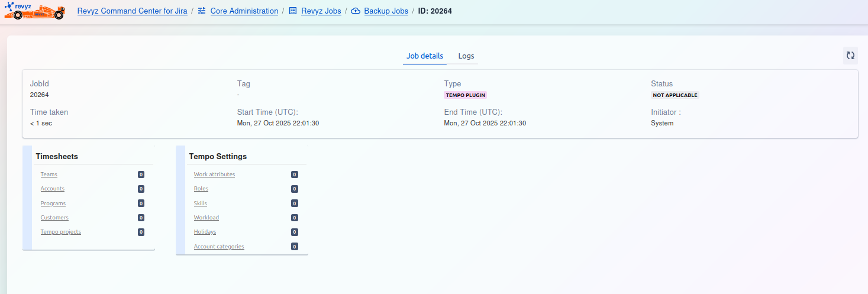View Roles under Tempo Settings

point(201,189)
